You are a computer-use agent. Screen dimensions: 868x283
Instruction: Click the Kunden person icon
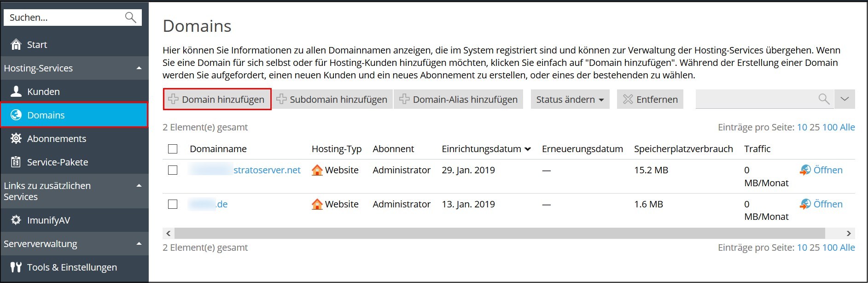coord(16,91)
